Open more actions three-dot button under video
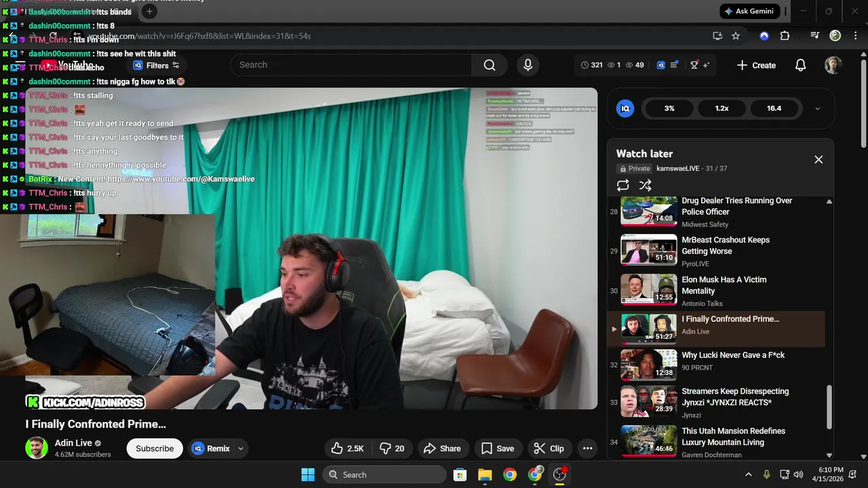 [x=587, y=449]
